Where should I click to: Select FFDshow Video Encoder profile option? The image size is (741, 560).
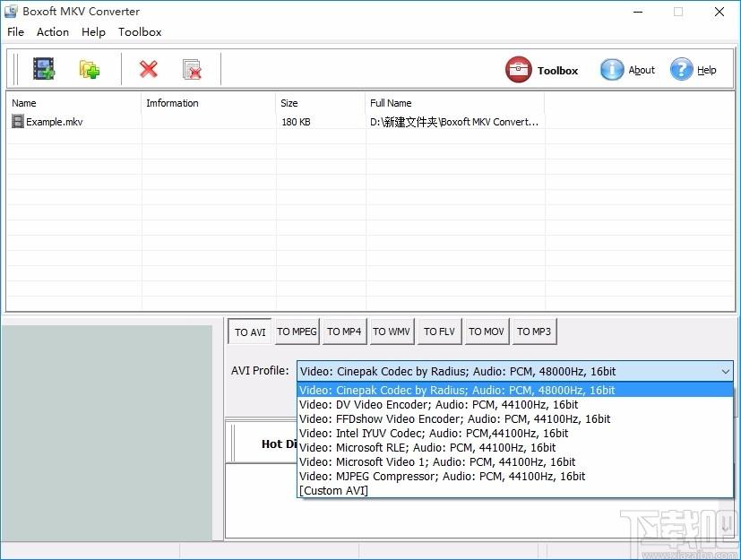click(x=515, y=418)
